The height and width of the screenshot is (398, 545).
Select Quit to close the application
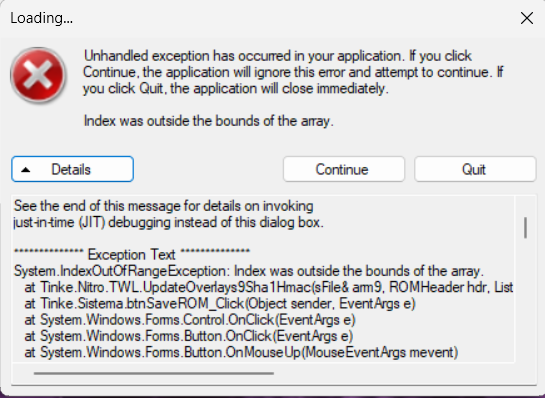coord(475,169)
